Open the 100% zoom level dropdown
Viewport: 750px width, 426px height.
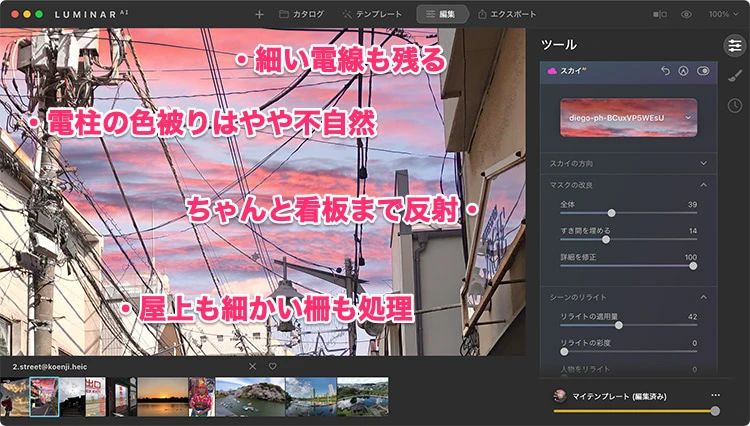722,15
